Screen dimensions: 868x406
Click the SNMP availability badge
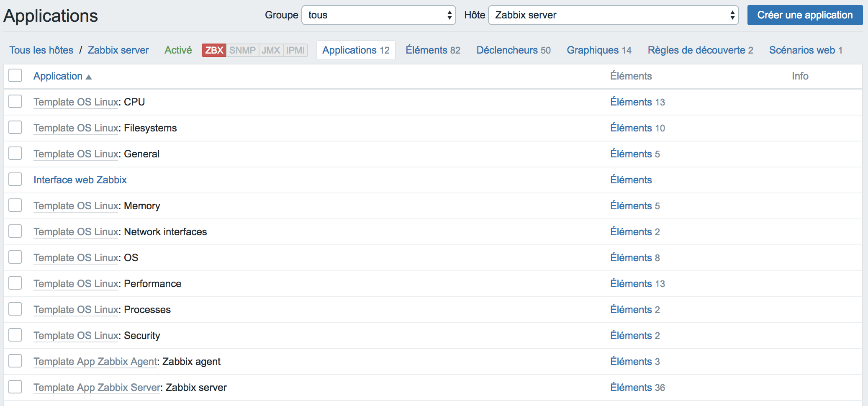click(242, 50)
